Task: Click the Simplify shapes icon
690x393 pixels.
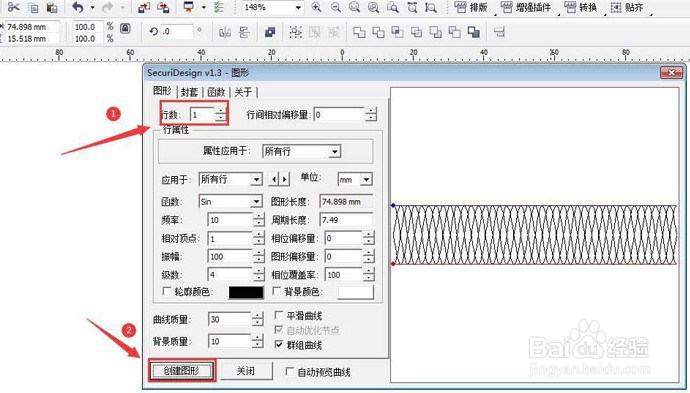Action: click(x=416, y=32)
